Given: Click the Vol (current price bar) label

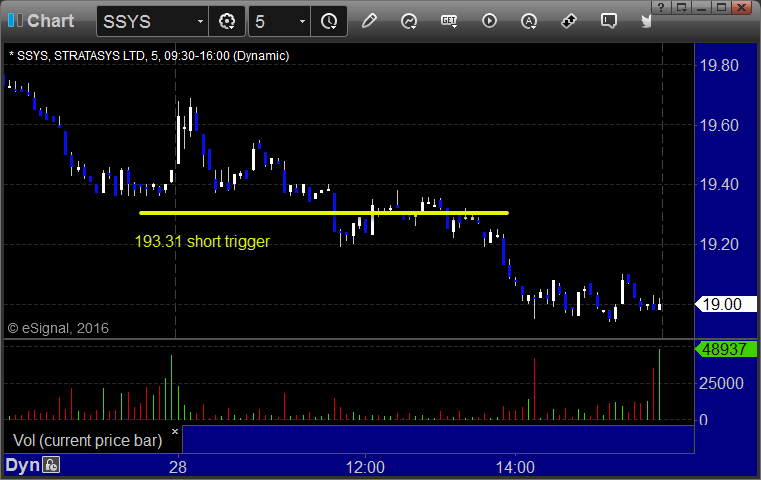Looking at the screenshot, I should pos(87,440).
